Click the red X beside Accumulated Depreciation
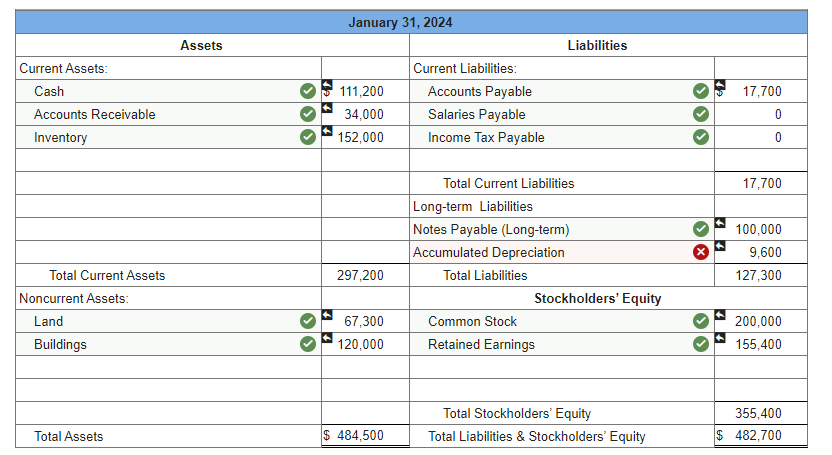This screenshot has width=832, height=455. point(701,252)
